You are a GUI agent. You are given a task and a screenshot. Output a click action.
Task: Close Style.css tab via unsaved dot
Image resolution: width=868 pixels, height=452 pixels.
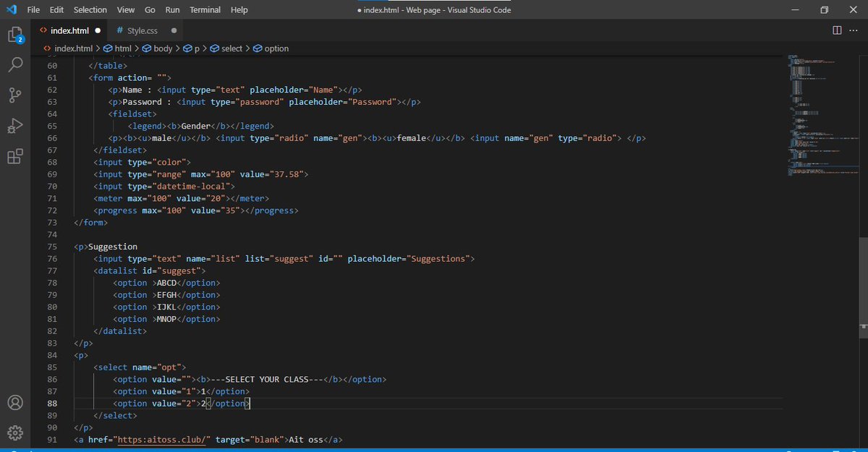tap(174, 31)
